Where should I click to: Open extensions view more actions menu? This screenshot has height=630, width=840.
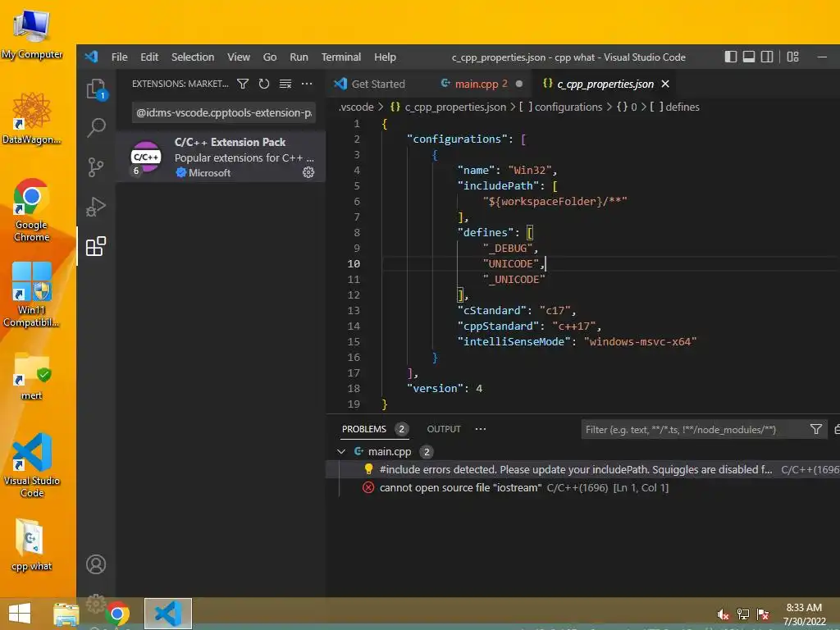[x=307, y=84]
